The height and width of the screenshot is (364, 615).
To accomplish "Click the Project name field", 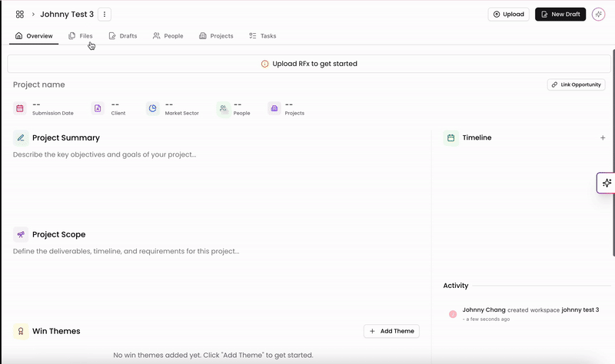I will 39,84.
